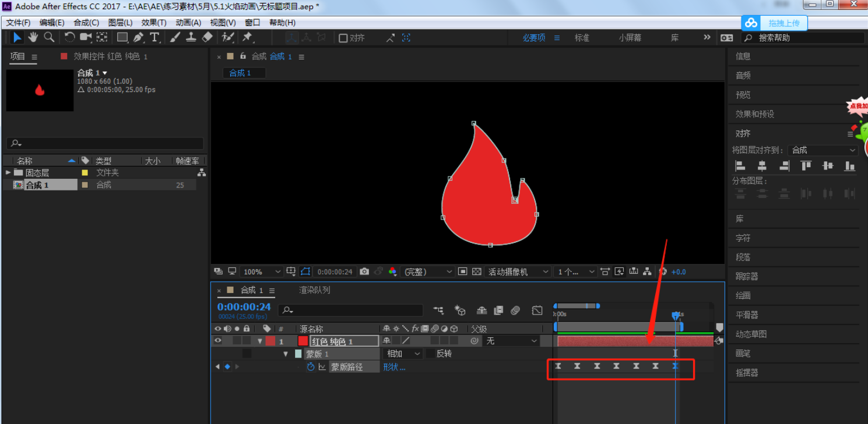Click the align top edges icon

click(x=806, y=166)
